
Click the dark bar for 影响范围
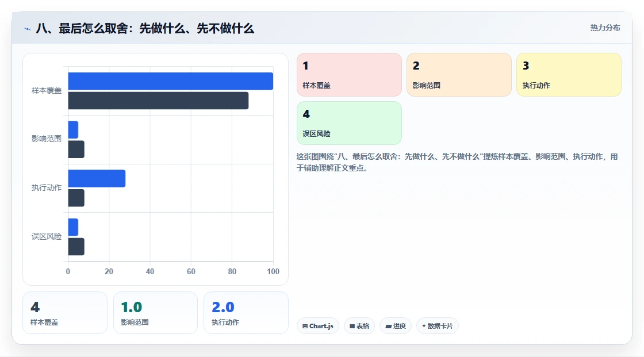tap(76, 149)
